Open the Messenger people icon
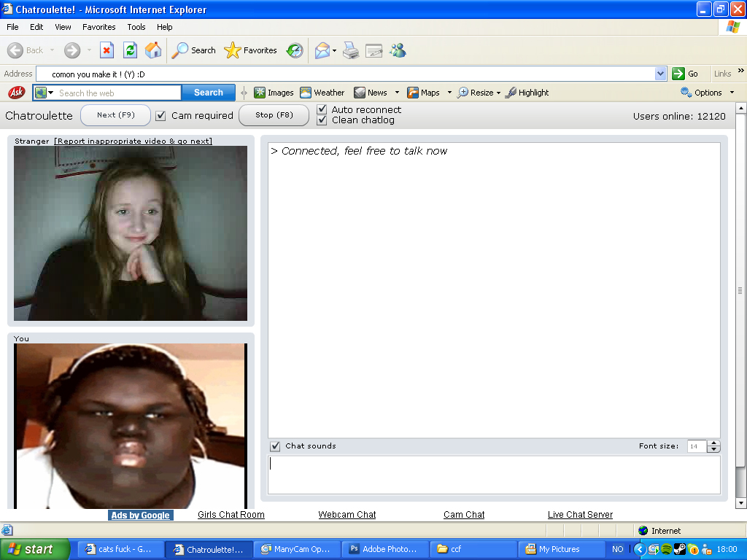 398,50
